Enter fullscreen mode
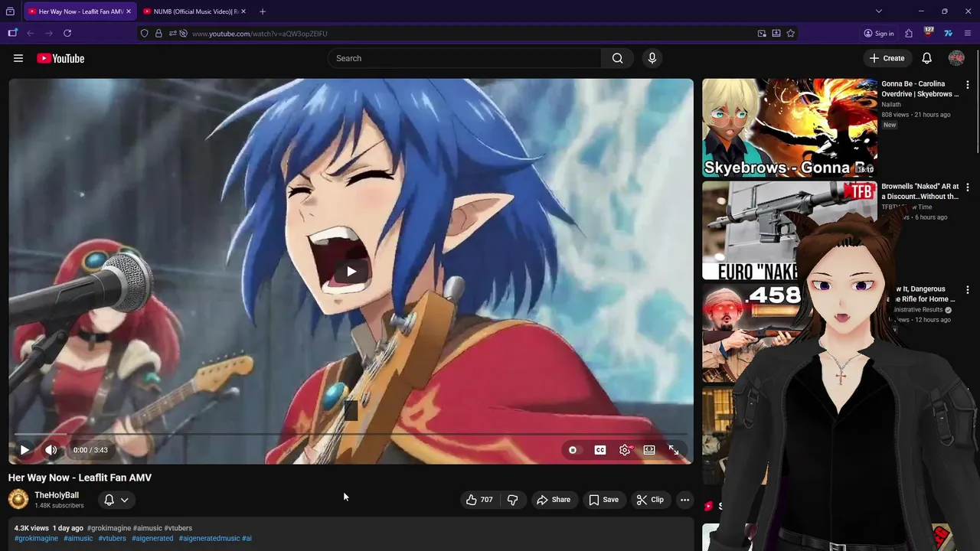 click(x=674, y=450)
